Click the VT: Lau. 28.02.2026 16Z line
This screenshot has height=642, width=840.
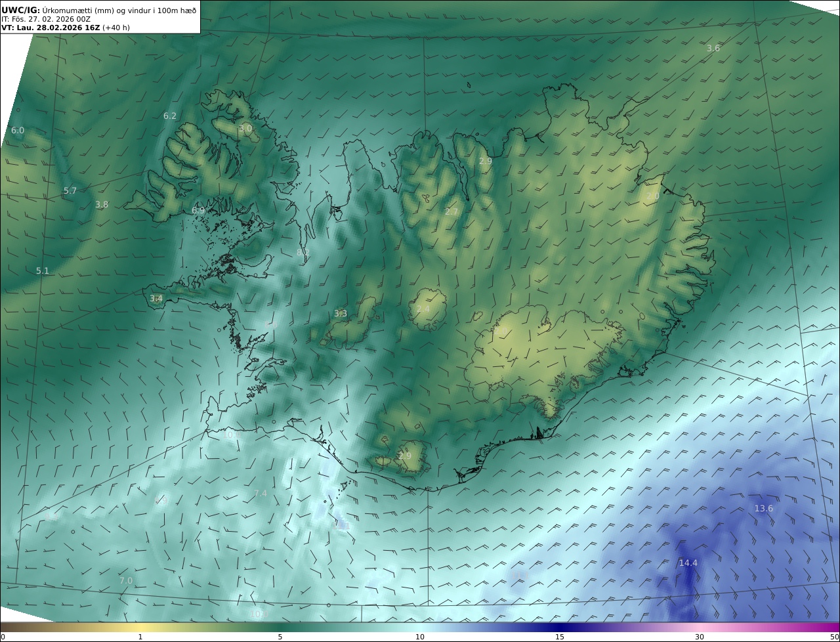tap(66, 28)
